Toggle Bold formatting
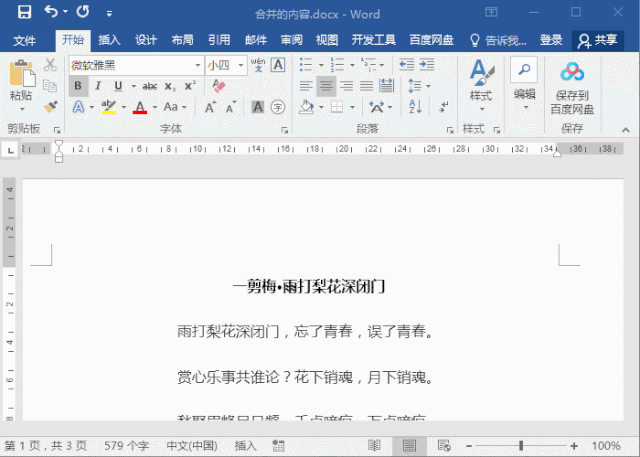This screenshot has height=457, width=640. (x=78, y=86)
